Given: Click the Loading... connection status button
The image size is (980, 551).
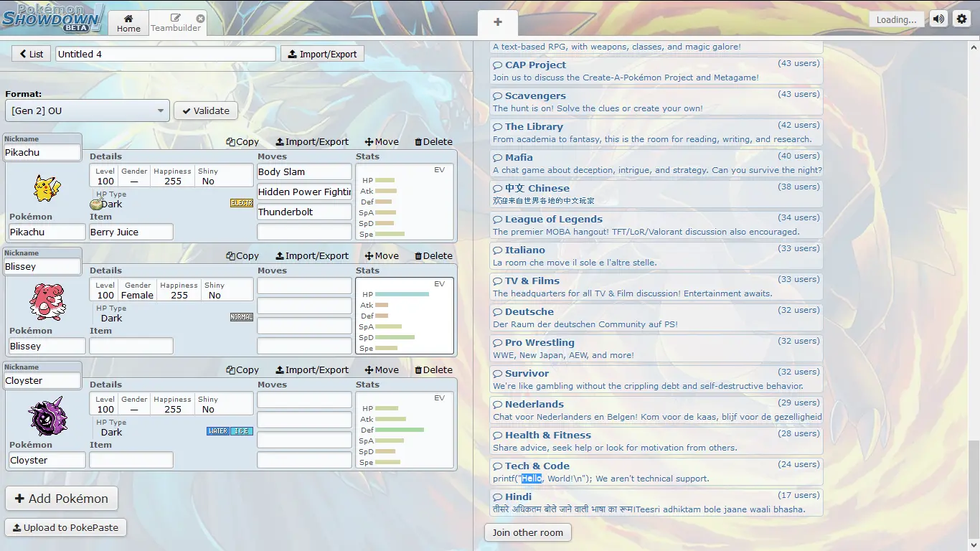Looking at the screenshot, I should coord(896,20).
